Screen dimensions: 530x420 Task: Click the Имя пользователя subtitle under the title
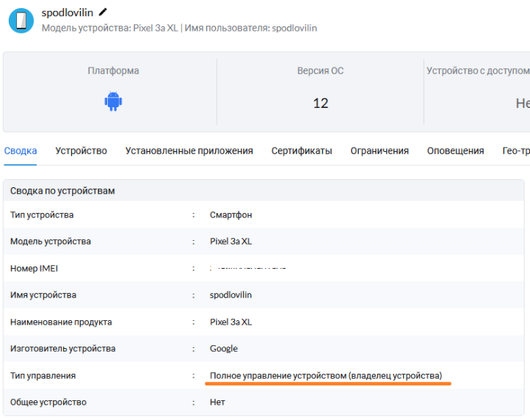(x=251, y=28)
